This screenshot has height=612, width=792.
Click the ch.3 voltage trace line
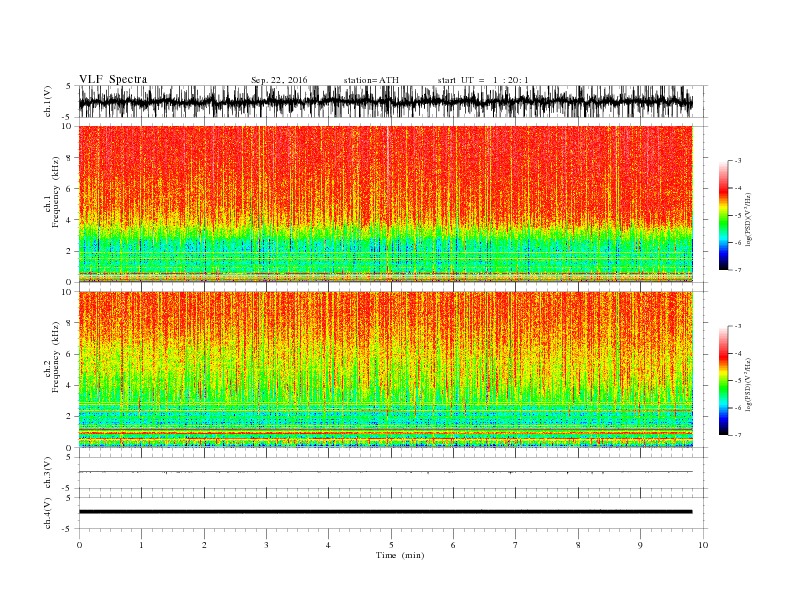385,472
